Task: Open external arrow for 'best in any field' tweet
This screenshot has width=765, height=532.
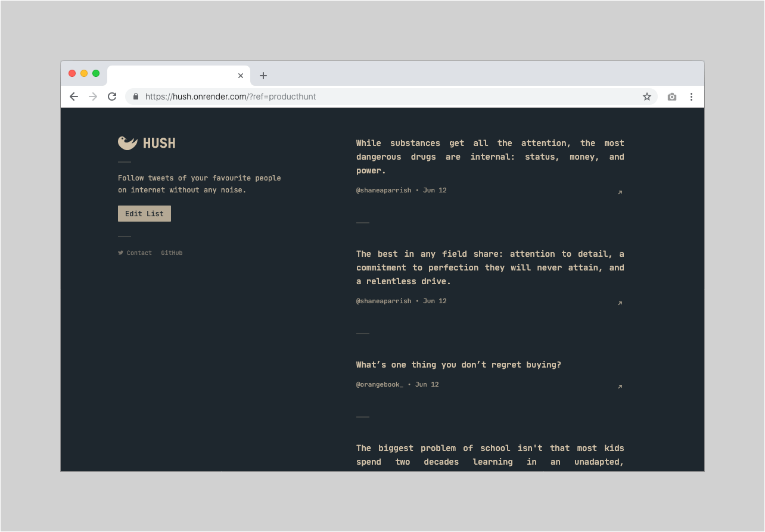Action: click(x=620, y=303)
